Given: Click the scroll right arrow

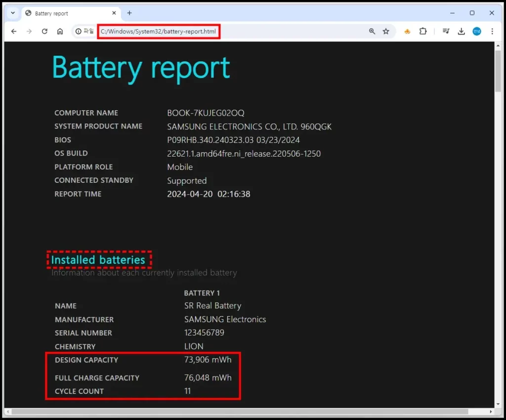Looking at the screenshot, I should (x=491, y=412).
